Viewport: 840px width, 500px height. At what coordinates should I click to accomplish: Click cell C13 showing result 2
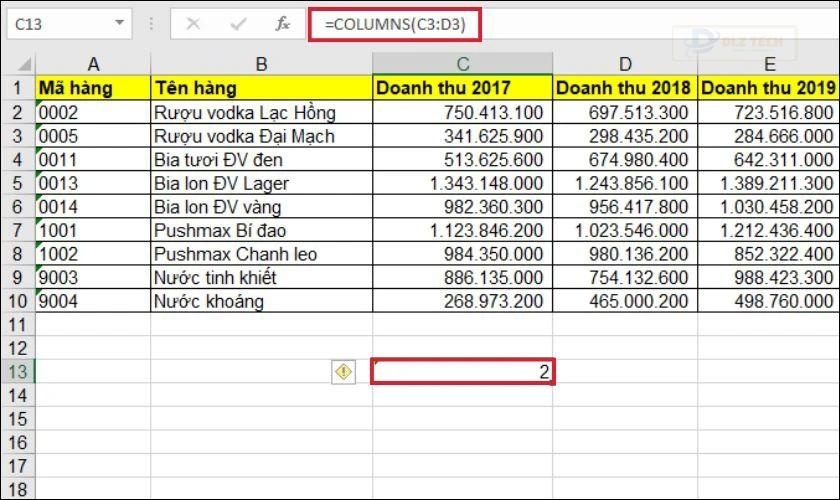tap(463, 371)
